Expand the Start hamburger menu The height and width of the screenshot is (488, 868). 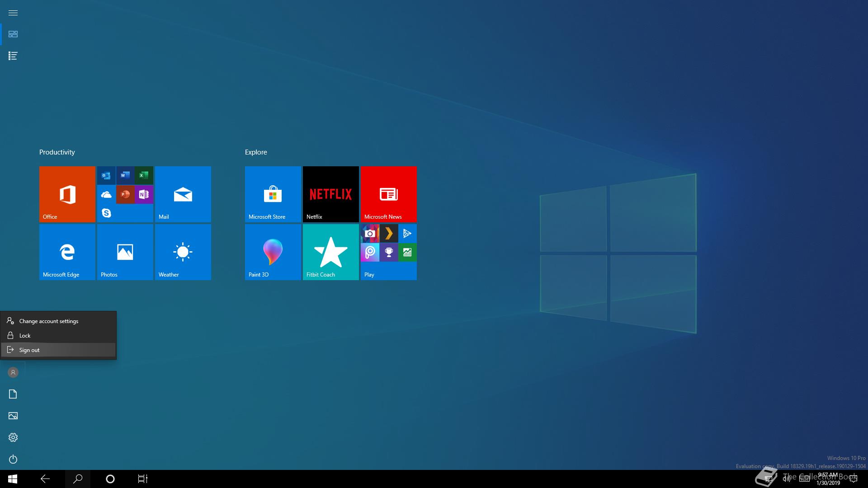13,13
